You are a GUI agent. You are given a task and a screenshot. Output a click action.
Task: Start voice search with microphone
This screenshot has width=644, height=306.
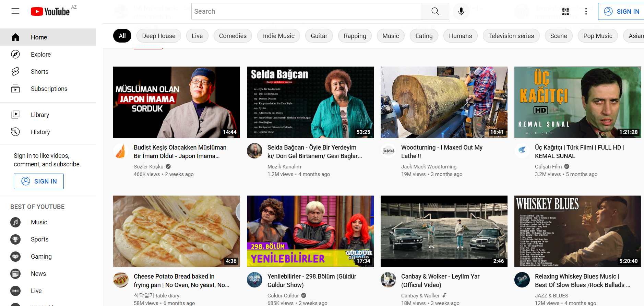point(461,11)
